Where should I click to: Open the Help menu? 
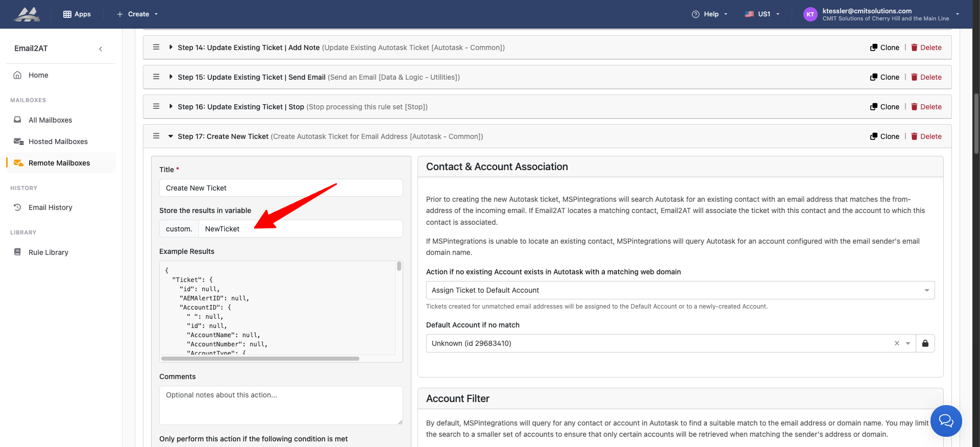[x=709, y=14]
